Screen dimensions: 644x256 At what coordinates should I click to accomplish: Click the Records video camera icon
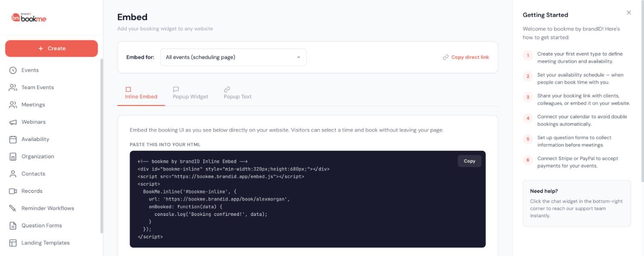point(13,191)
